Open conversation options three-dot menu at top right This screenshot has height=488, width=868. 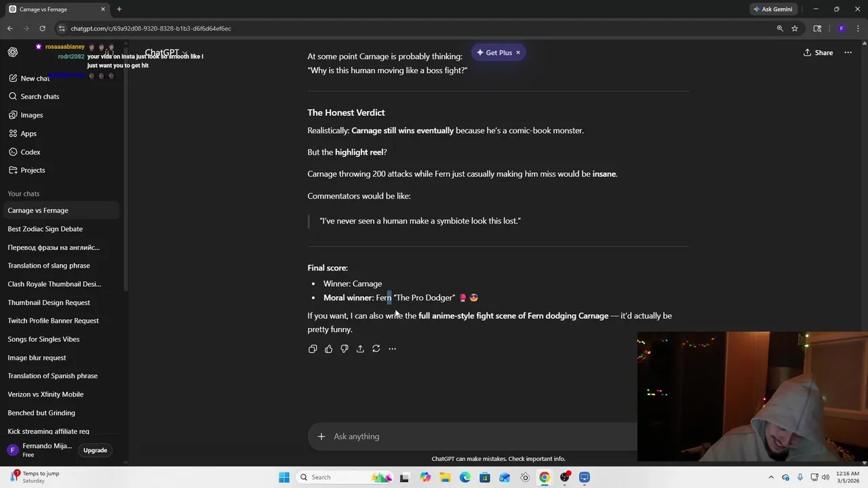848,52
